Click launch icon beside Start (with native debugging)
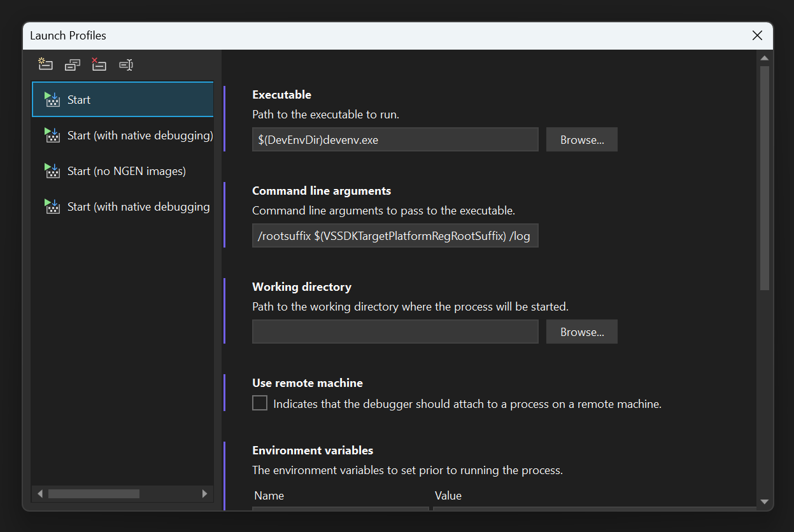 [52, 135]
